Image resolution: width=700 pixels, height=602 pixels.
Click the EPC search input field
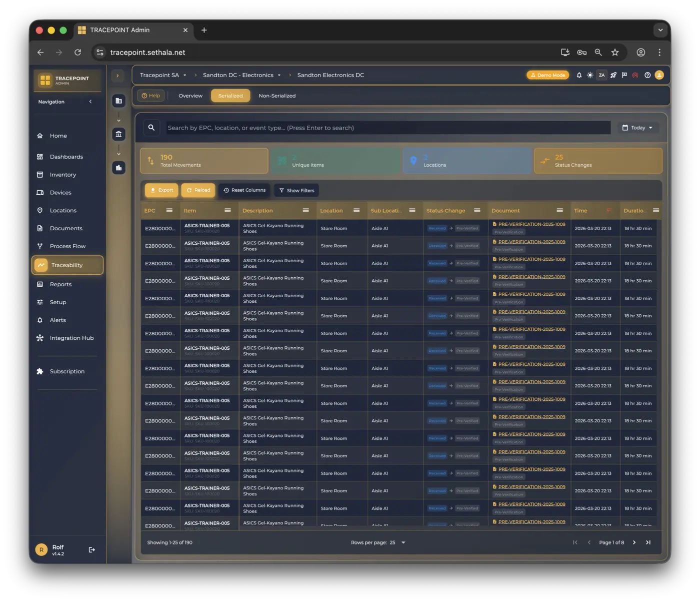388,128
